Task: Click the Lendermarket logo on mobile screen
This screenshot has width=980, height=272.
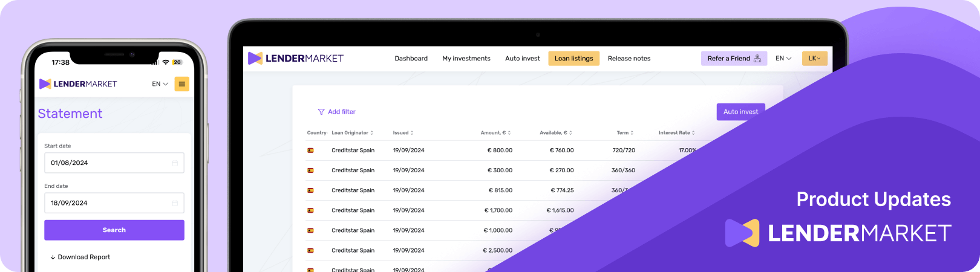Action: point(78,84)
